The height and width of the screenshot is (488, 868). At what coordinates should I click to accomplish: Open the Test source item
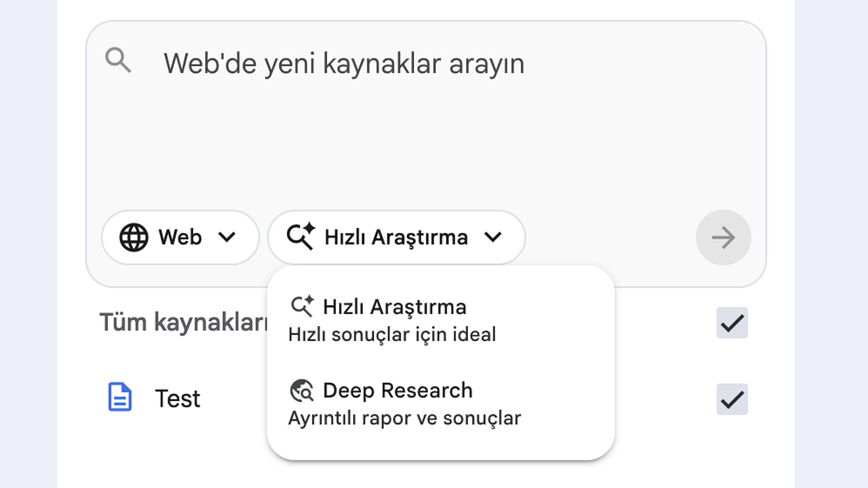[x=177, y=399]
